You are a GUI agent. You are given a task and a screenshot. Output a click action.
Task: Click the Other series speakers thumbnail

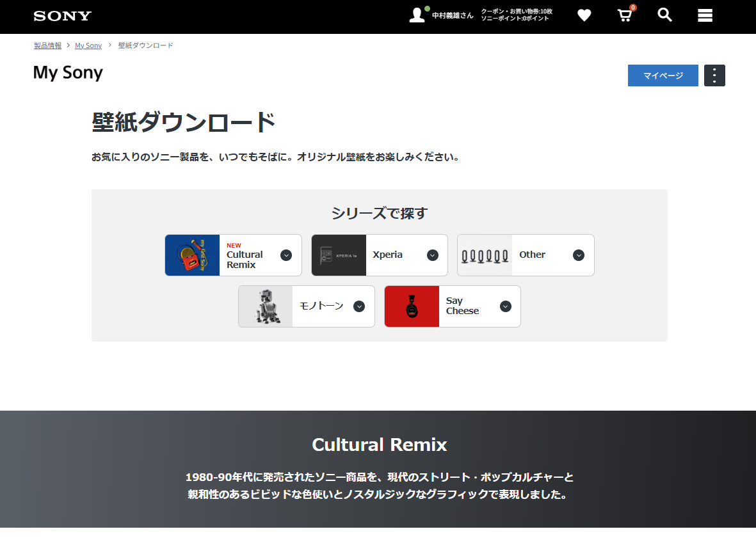(x=485, y=255)
